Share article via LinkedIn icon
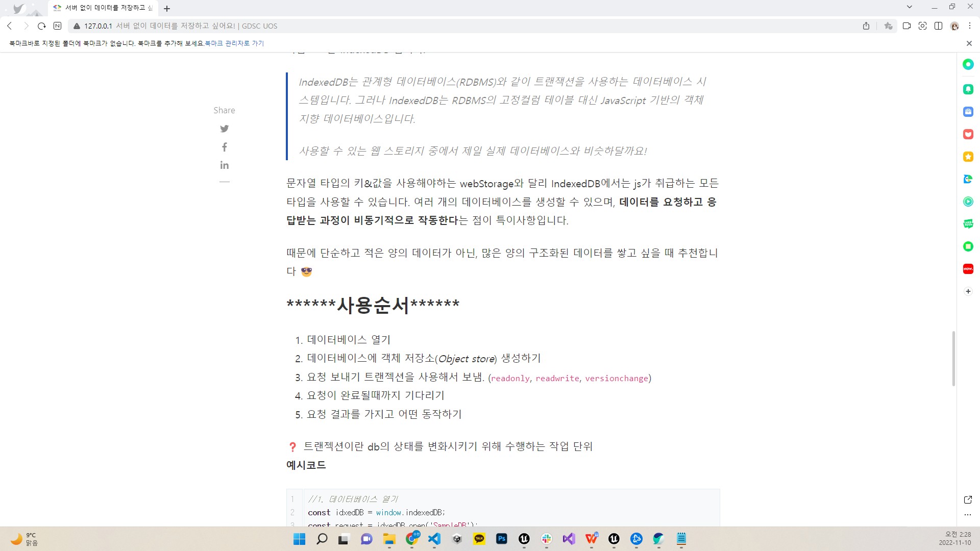Image resolution: width=980 pixels, height=551 pixels. 224,165
